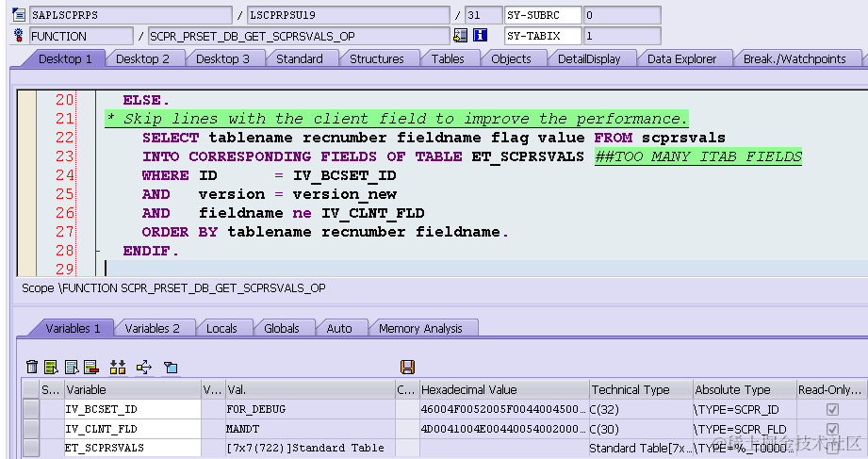The width and height of the screenshot is (868, 459).
Task: Open the Tables tab
Action: click(448, 58)
